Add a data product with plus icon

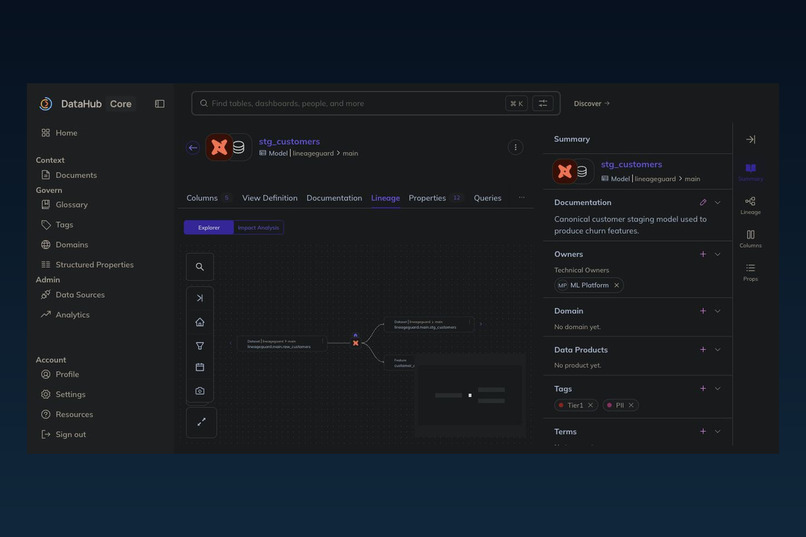(x=703, y=349)
